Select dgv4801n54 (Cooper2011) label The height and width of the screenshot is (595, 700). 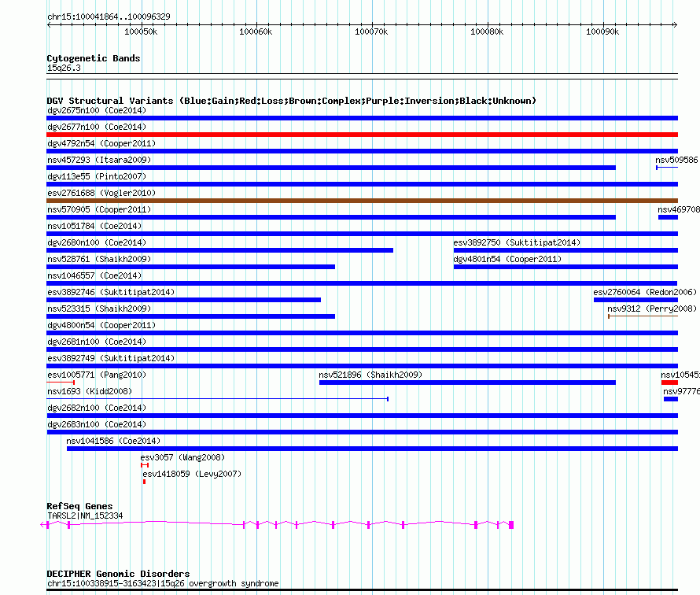tap(507, 259)
